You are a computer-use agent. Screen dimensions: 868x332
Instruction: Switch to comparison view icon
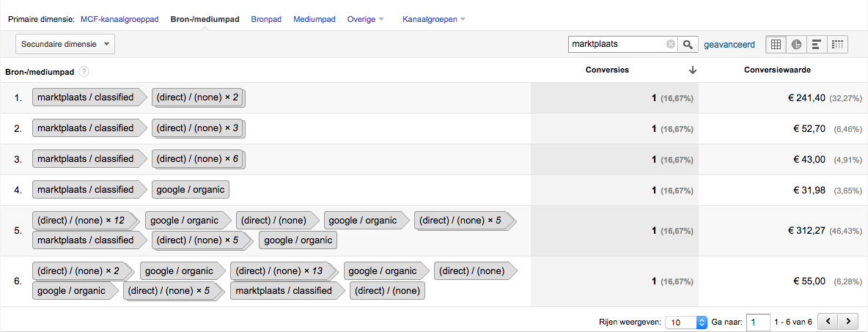[837, 44]
